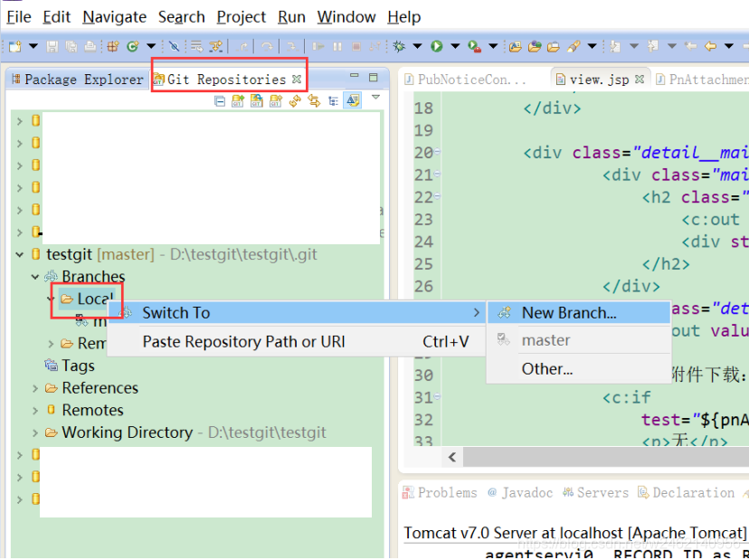Open the Navigate menu
Screen dimensions: 749x560
pyautogui.click(x=114, y=17)
